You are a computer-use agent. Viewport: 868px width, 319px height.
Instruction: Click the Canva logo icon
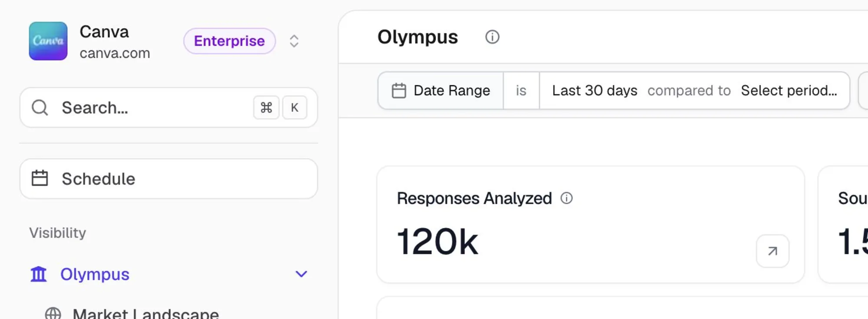click(48, 41)
